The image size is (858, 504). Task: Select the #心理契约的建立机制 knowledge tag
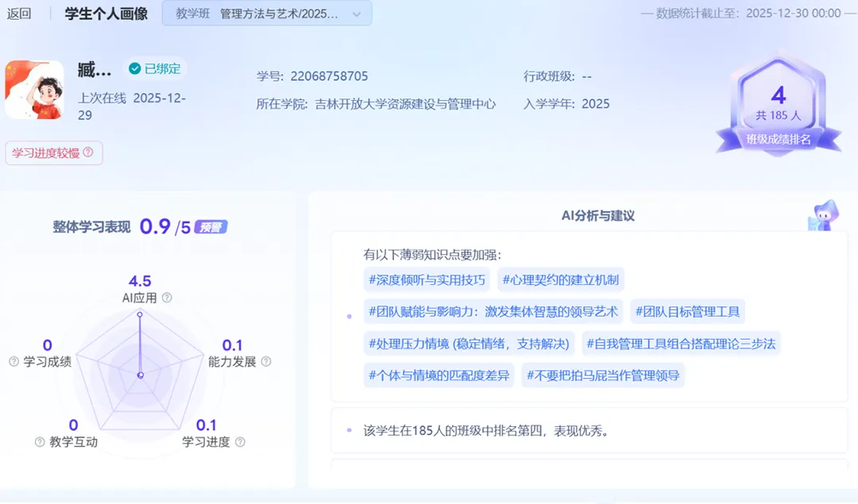(x=560, y=279)
